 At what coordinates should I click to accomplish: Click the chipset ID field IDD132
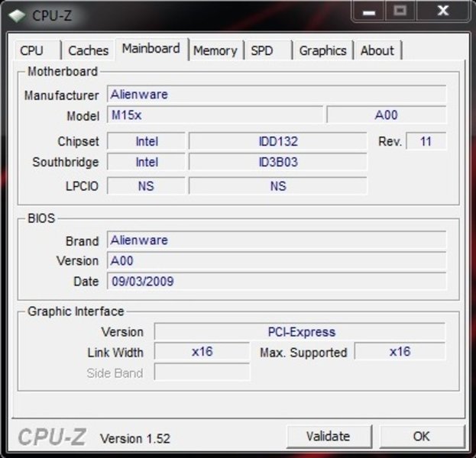[278, 141]
